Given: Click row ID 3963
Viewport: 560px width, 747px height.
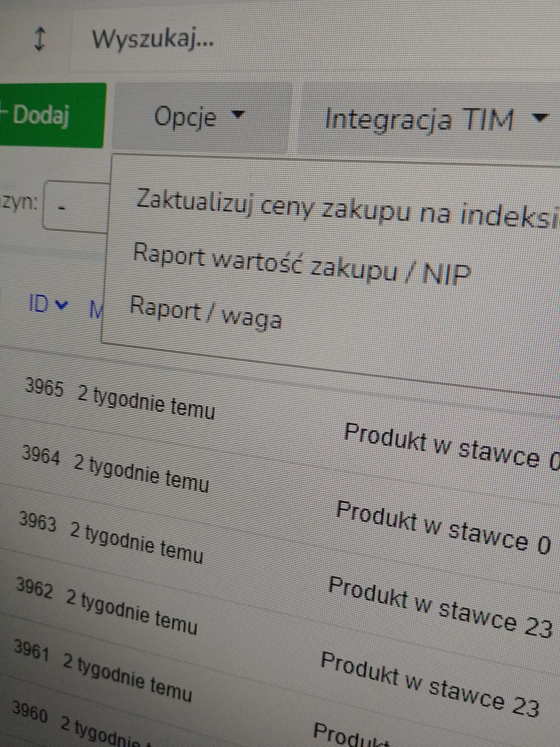Looking at the screenshot, I should click(x=38, y=522).
